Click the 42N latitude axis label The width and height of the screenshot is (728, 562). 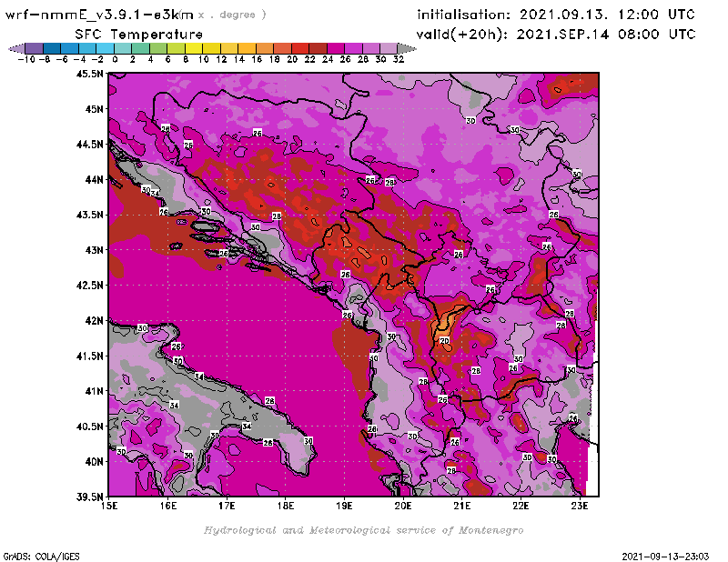pos(94,320)
